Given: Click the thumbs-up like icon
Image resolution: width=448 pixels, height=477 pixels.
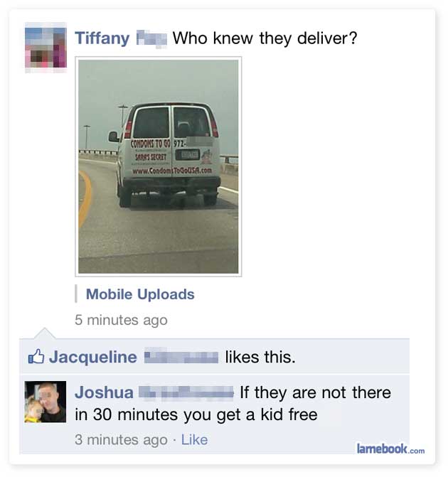Looking at the screenshot, I should tap(36, 357).
